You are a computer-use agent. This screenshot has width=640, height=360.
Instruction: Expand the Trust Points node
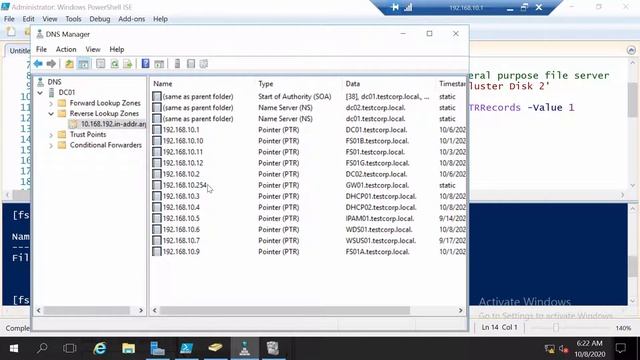coord(51,135)
